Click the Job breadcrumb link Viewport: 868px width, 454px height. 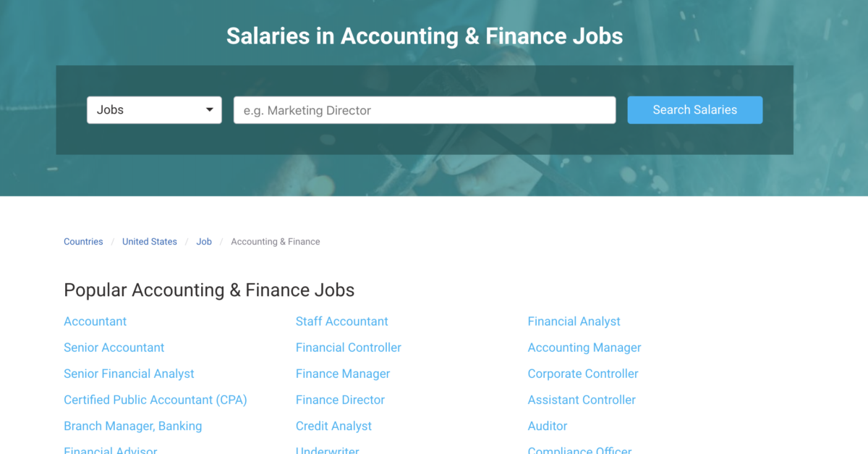coord(203,241)
